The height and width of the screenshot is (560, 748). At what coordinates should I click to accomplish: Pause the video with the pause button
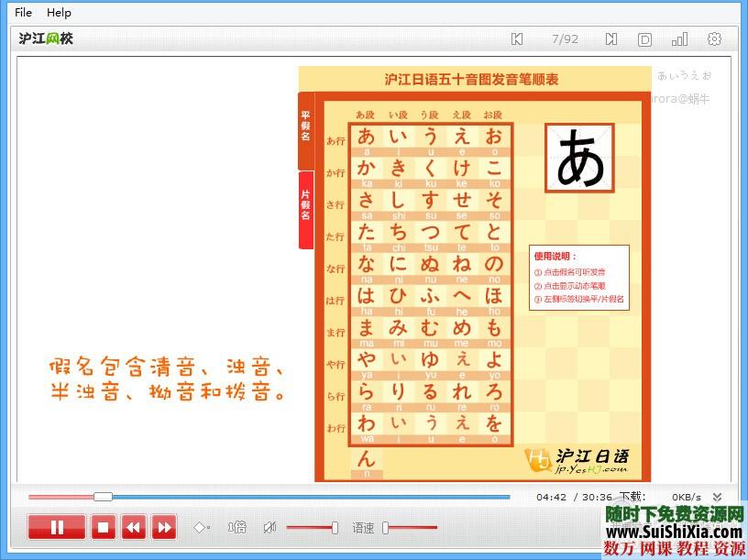pyautogui.click(x=57, y=527)
